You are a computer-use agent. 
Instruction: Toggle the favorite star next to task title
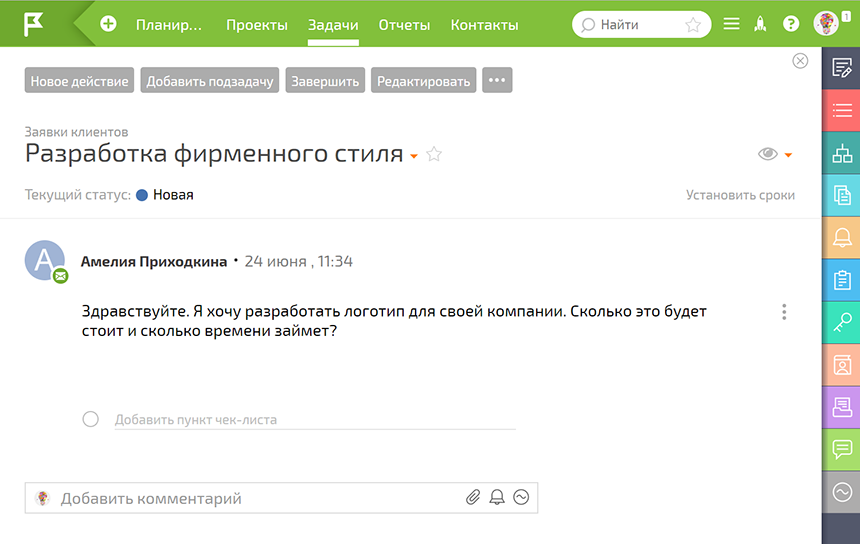(434, 155)
